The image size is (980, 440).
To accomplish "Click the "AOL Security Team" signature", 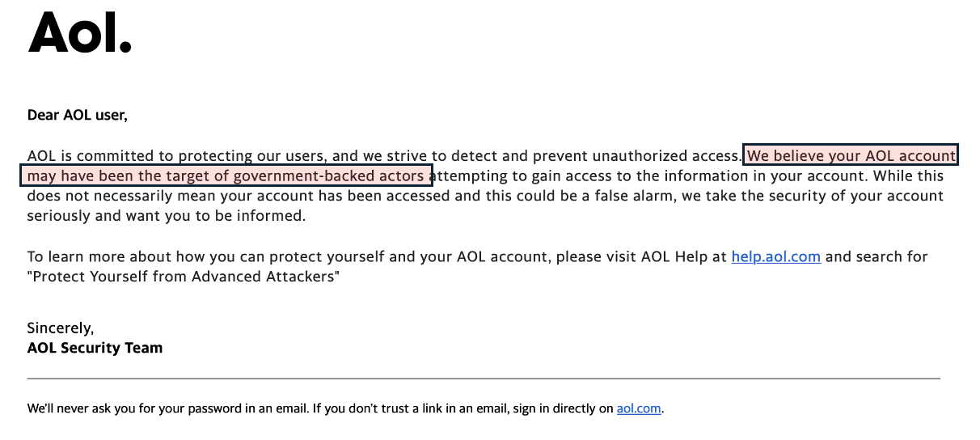I will 95,349.
